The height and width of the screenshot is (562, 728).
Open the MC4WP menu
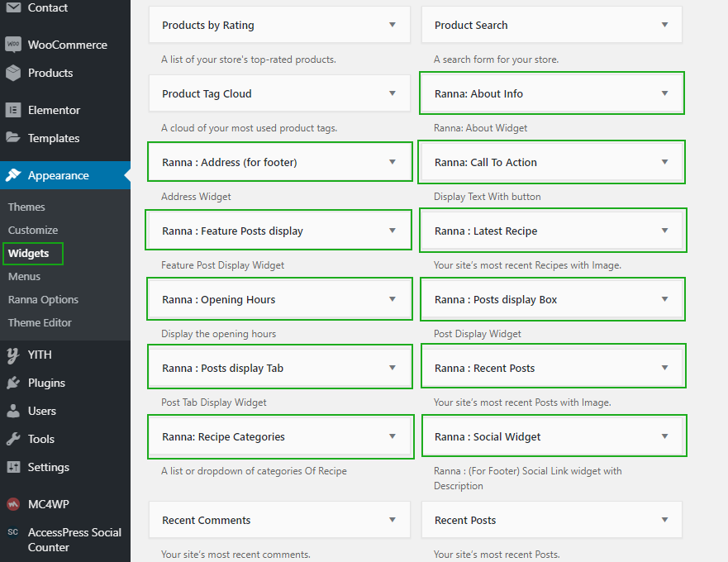48,504
